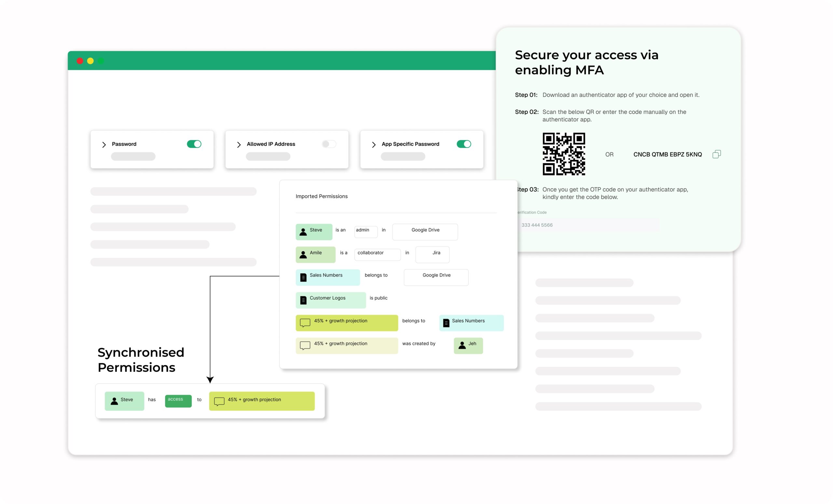Enable the Allowed IP Address toggle
This screenshot has width=833, height=504.
click(329, 144)
